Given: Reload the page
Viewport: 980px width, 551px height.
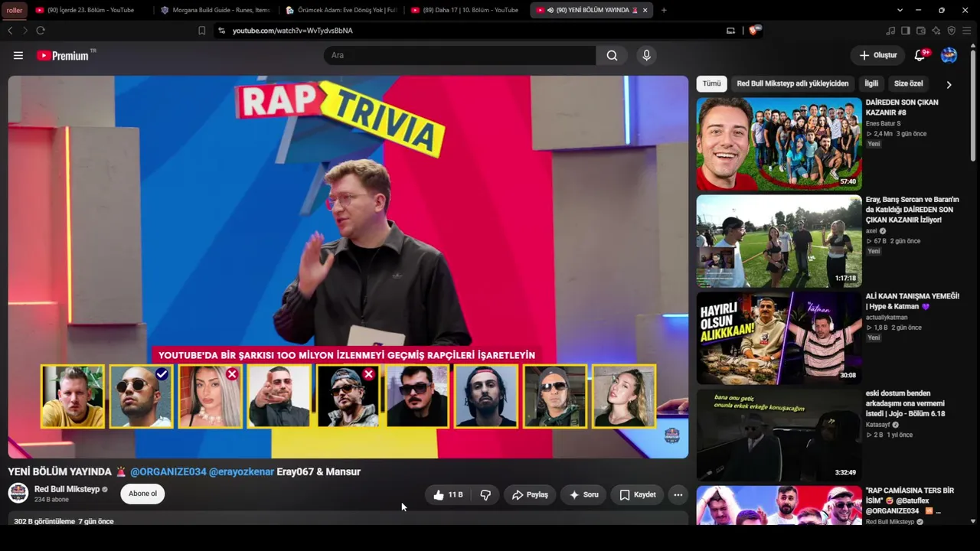Looking at the screenshot, I should point(40,31).
